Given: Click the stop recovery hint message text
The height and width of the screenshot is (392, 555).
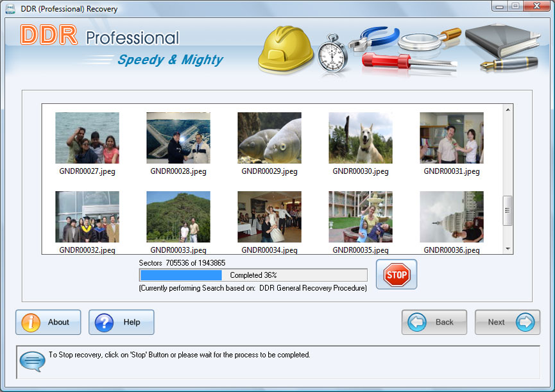Looking at the screenshot, I should pos(179,355).
